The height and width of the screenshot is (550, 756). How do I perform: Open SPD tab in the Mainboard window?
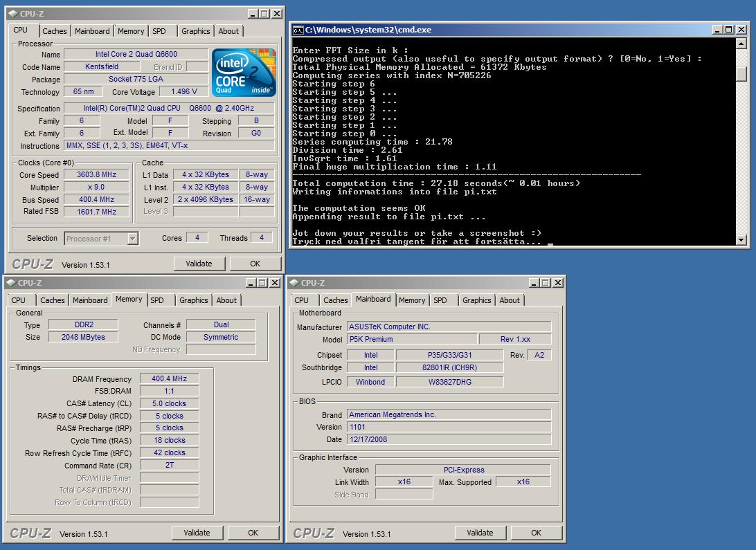coord(440,300)
